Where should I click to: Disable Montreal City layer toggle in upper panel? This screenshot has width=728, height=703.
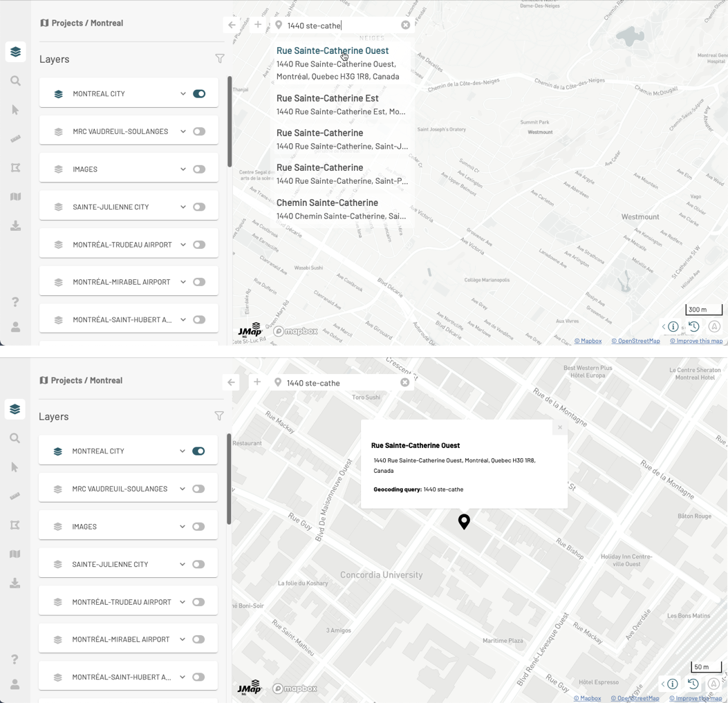[x=199, y=94]
